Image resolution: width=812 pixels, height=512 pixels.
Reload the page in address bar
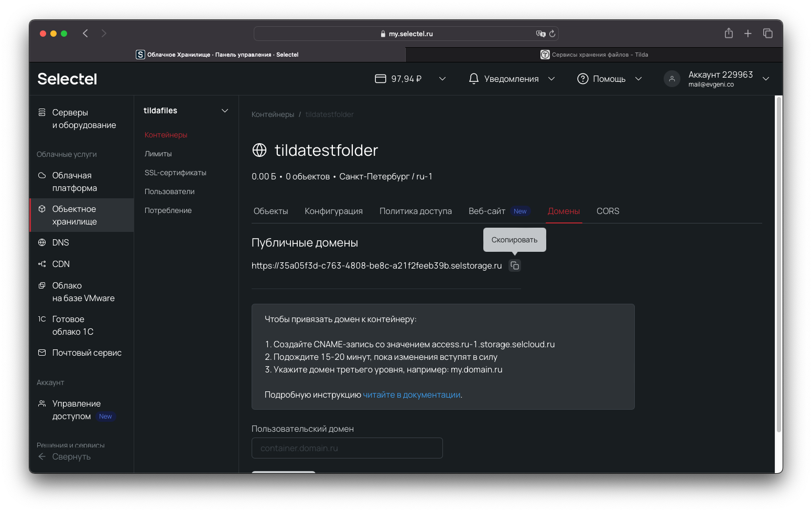coord(552,34)
